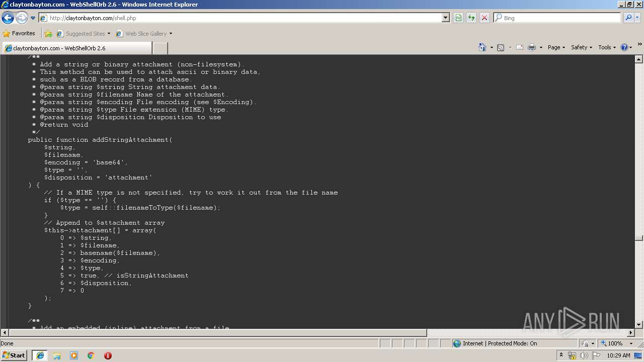The width and height of the screenshot is (644, 362).
Task: Expand the address bar autocomplete dropdown
Action: click(445, 18)
